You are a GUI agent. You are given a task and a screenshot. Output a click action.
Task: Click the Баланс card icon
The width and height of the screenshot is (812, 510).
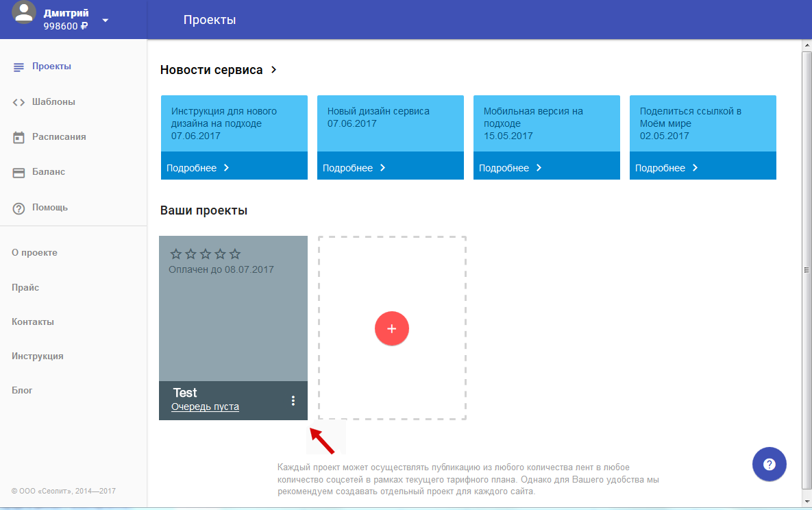[x=19, y=173]
